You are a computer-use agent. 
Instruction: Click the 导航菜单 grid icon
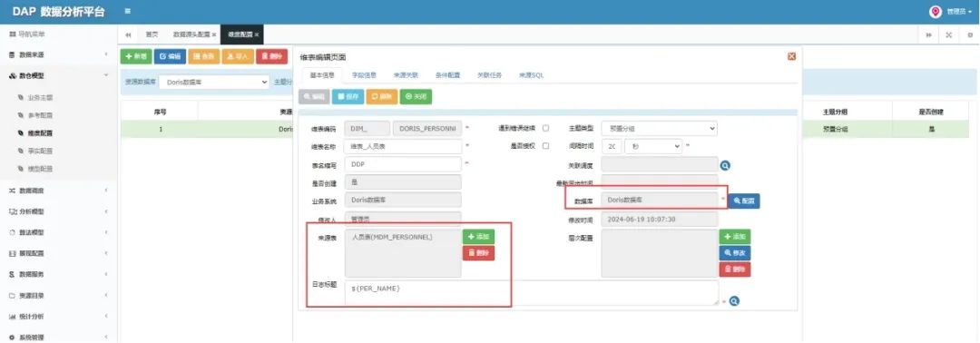point(13,34)
